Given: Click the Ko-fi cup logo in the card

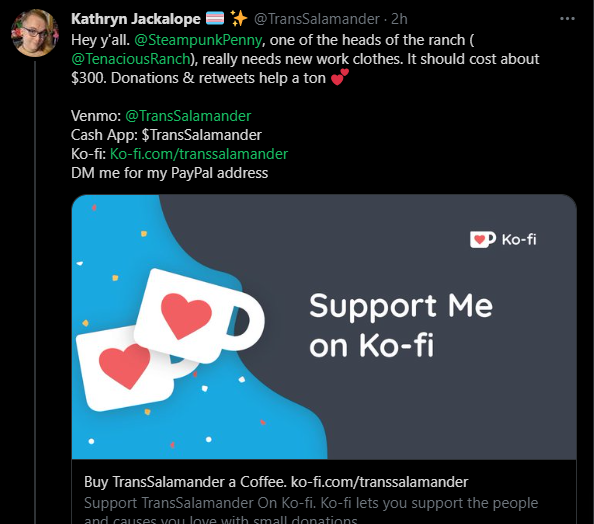Looking at the screenshot, I should 483,239.
